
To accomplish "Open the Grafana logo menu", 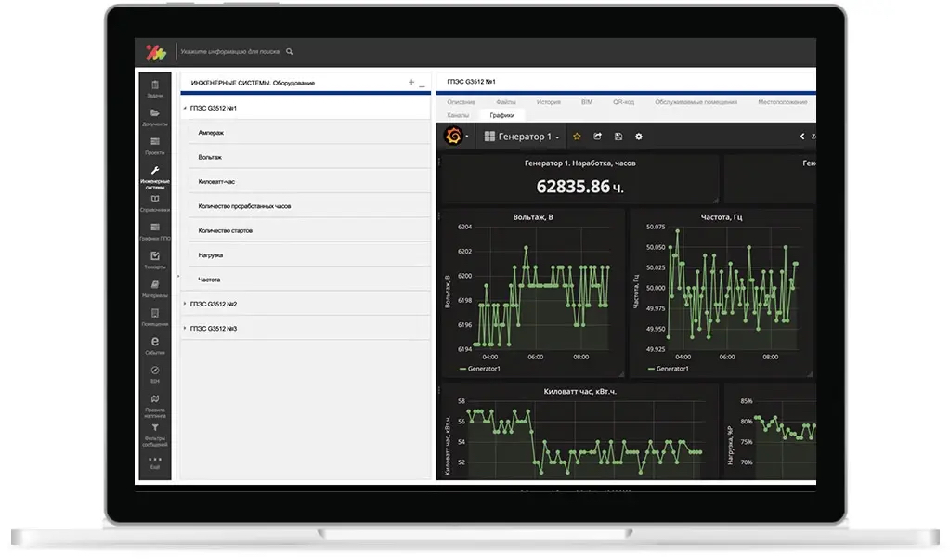I will 455,137.
